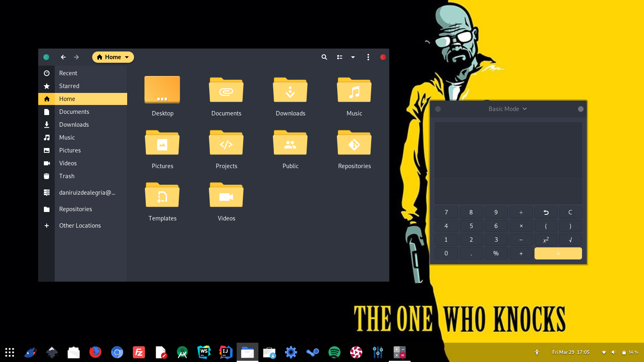Select Starred in the sidebar
Screen dimensions: 644x362
coord(83,86)
